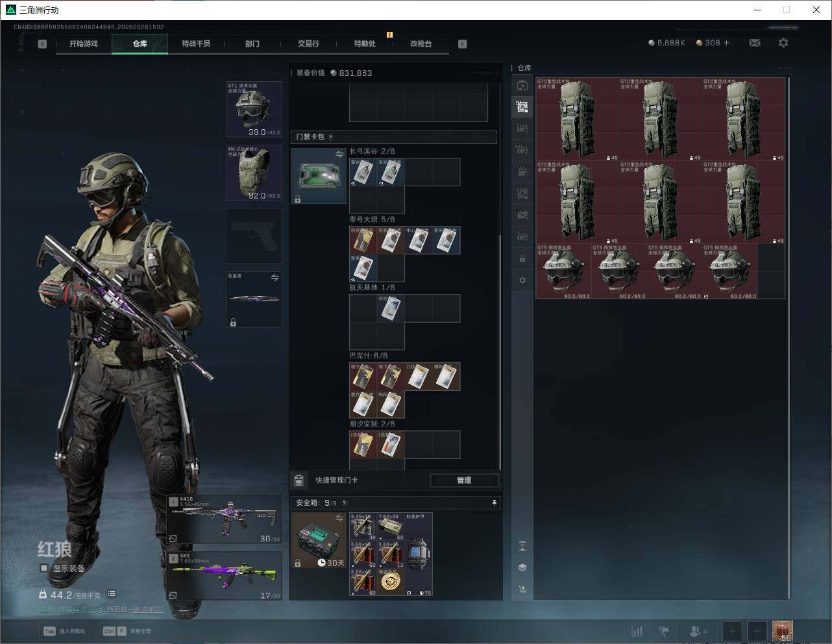Viewport: 832px width, 644px height.
Task: Open the 特勤处 tab
Action: [365, 43]
